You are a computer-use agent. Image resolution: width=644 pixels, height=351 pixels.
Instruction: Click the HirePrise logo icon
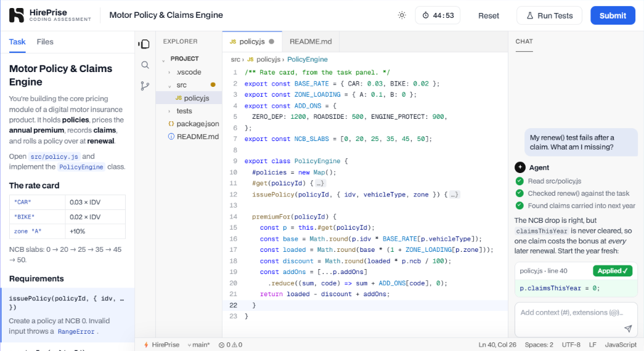pyautogui.click(x=17, y=15)
